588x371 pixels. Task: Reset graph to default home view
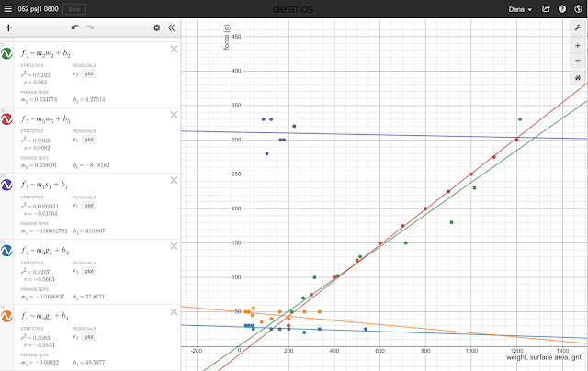coord(578,77)
